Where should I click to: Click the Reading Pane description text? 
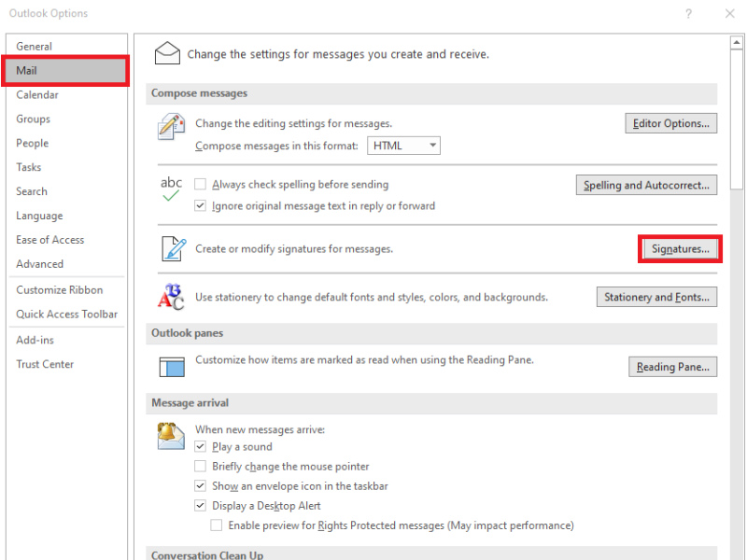tap(364, 360)
